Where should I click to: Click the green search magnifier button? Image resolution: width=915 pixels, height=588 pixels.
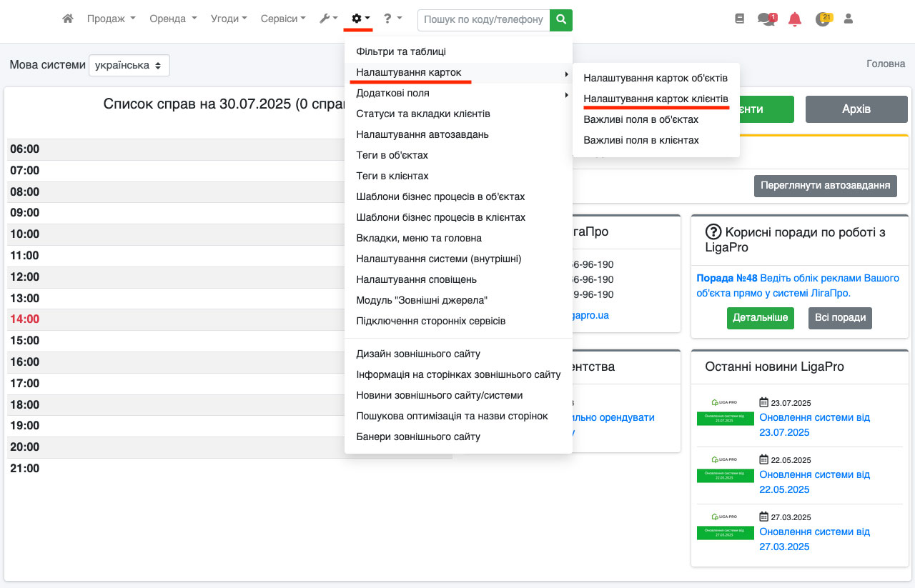click(561, 20)
